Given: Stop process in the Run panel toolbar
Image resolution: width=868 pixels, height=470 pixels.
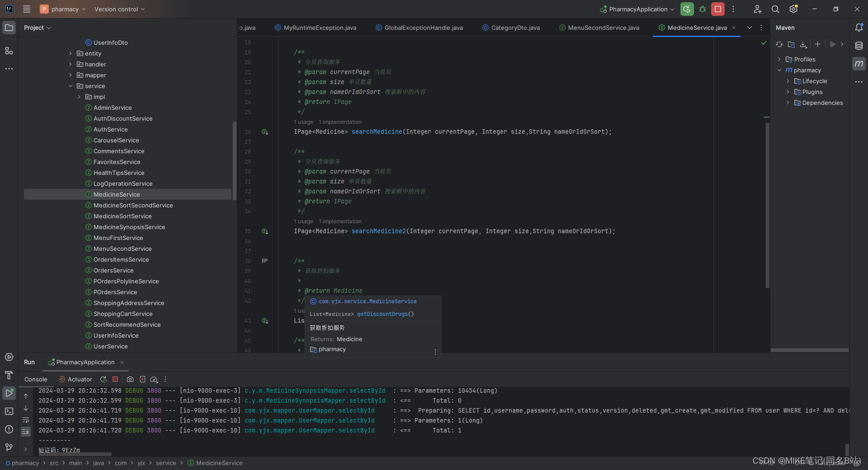Looking at the screenshot, I should pyautogui.click(x=115, y=380).
